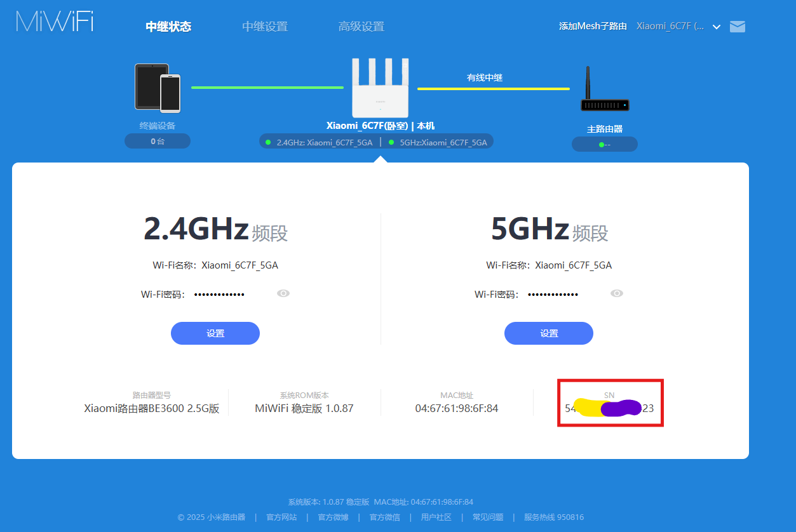Click 添加Mesh子路由 link
The image size is (796, 532).
[593, 26]
